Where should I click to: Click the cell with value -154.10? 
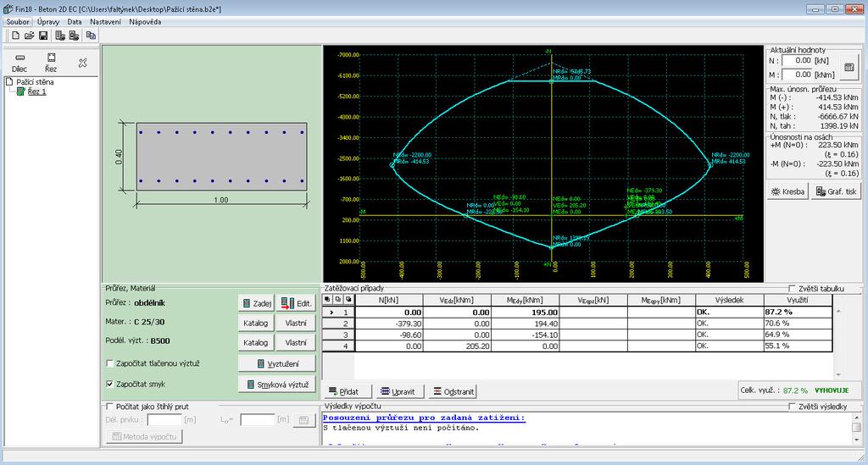(x=526, y=335)
